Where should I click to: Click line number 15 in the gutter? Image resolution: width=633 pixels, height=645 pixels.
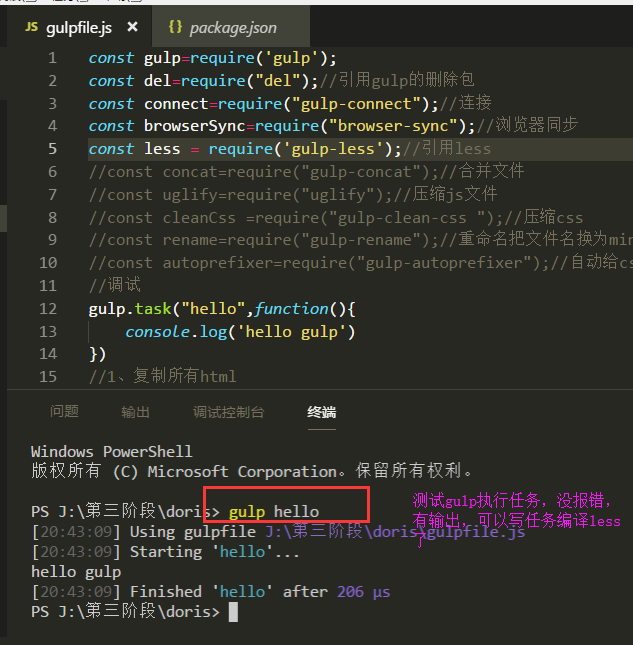[x=48, y=377]
